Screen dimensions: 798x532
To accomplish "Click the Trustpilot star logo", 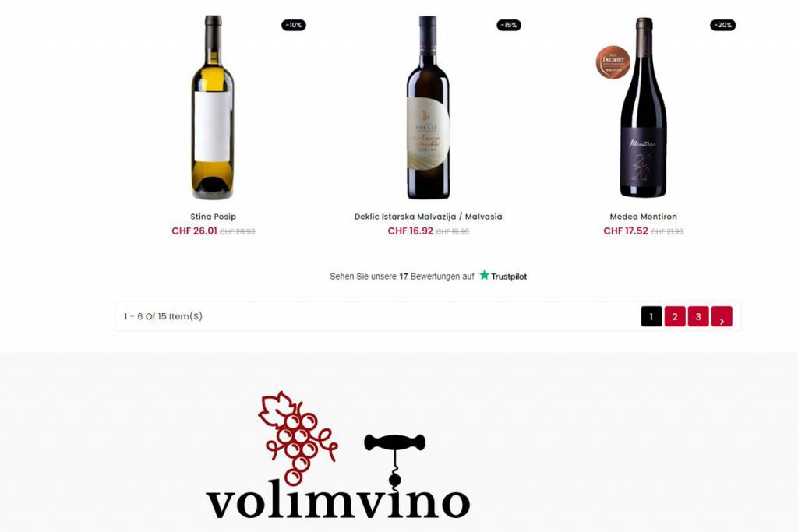I will 484,275.
